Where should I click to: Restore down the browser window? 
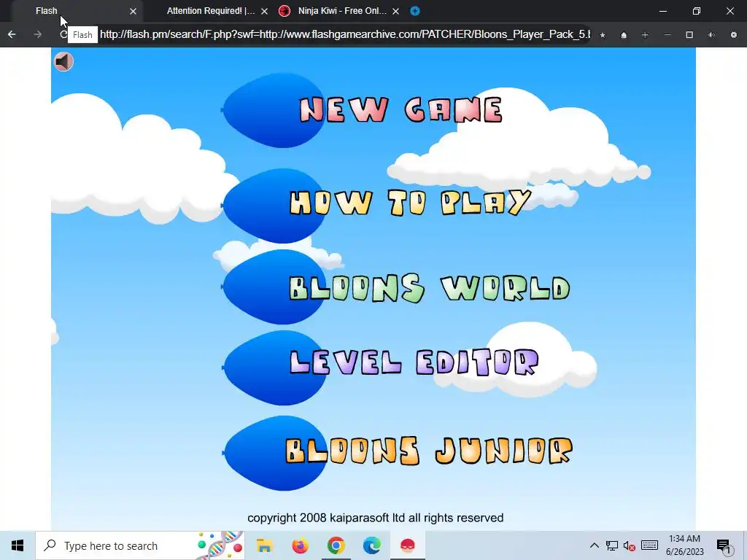[697, 10]
